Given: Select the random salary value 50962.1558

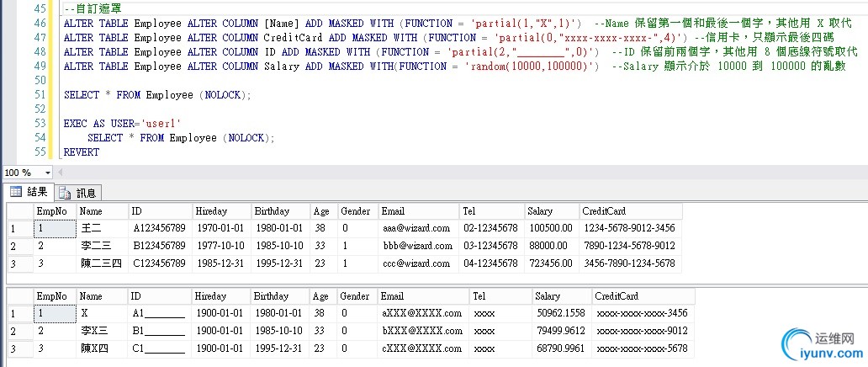Looking at the screenshot, I should coord(561,313).
